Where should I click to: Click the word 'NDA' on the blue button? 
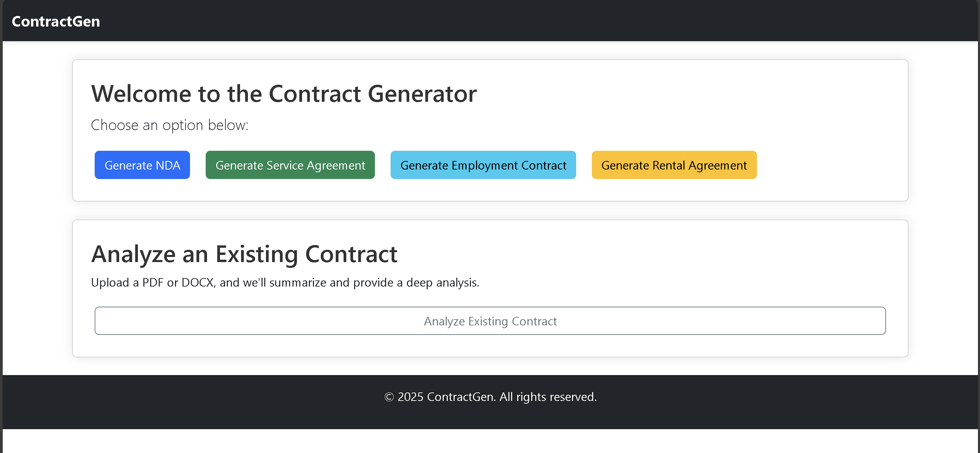pyautogui.click(x=168, y=165)
